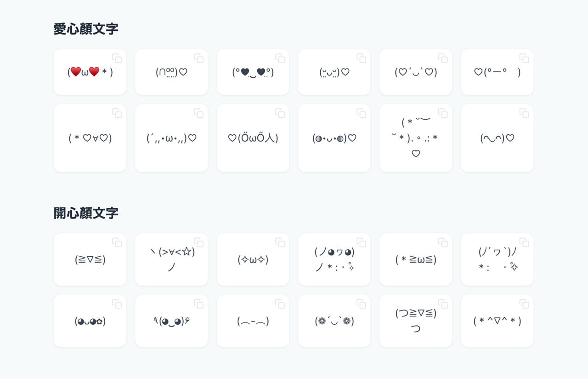Click the copy icon on (⌒‿⌒)♡ card
This screenshot has width=588, height=379.
pyautogui.click(x=524, y=113)
